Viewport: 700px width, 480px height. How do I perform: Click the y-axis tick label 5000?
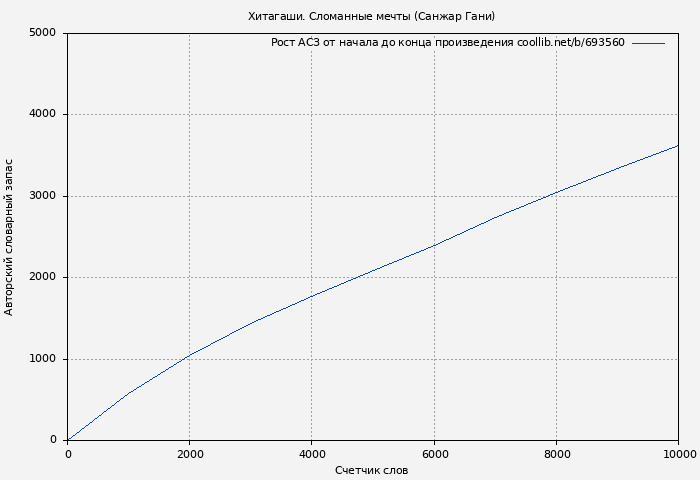click(43, 33)
